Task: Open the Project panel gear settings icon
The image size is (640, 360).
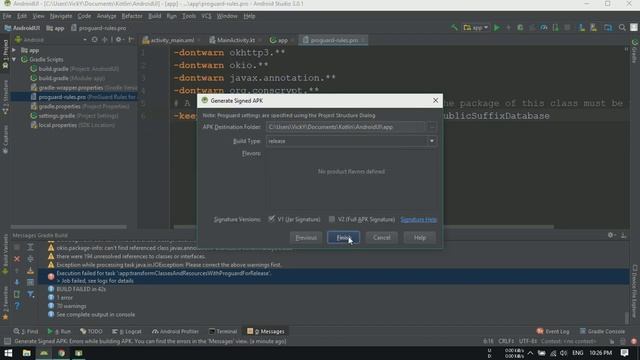Action: [x=119, y=40]
